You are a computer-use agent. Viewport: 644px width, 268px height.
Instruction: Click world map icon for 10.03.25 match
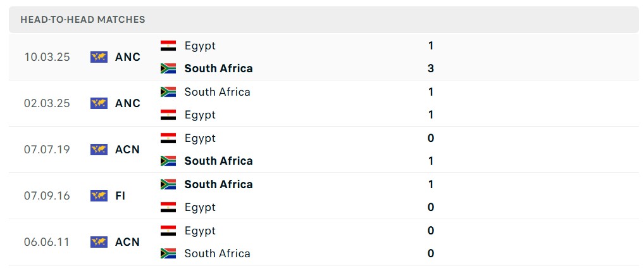click(x=99, y=57)
